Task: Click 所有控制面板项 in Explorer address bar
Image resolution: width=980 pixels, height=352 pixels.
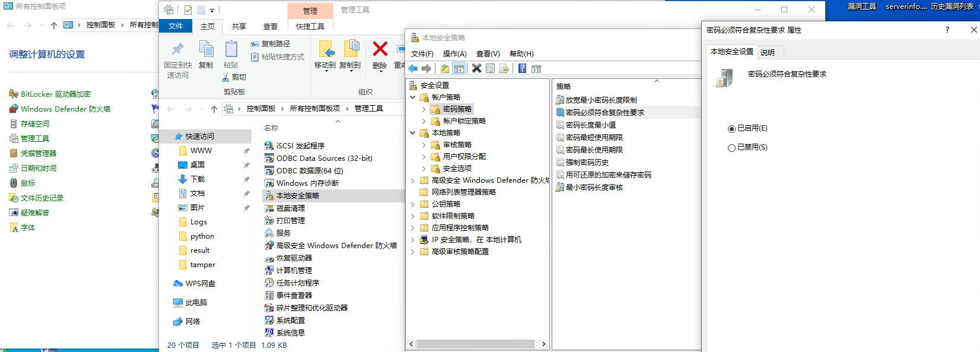Action: (x=315, y=109)
